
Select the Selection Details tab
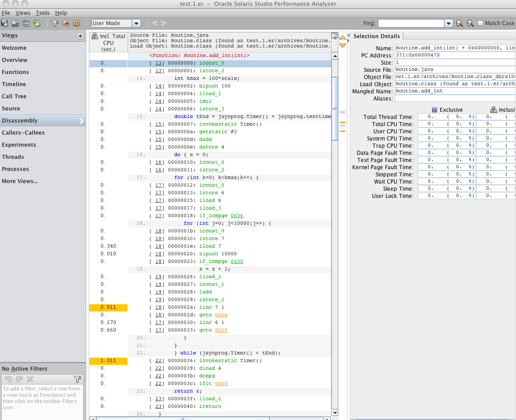(376, 36)
